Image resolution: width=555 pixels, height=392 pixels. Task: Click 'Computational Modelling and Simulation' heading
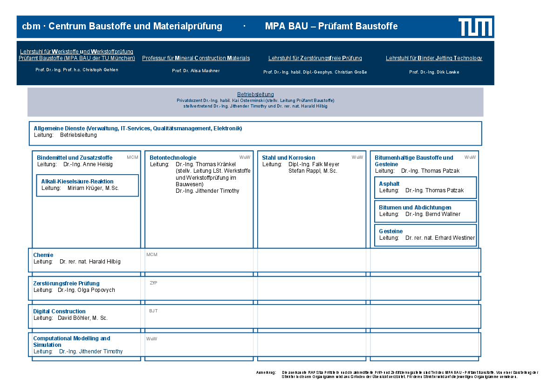coord(71,341)
